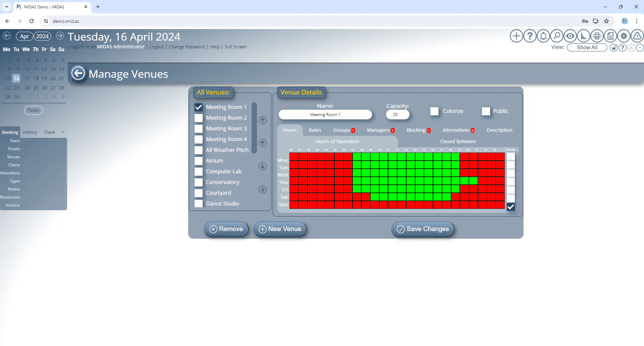Viewport: 644px width, 346px height.
Task: Click the Save Changes button
Action: (423, 229)
